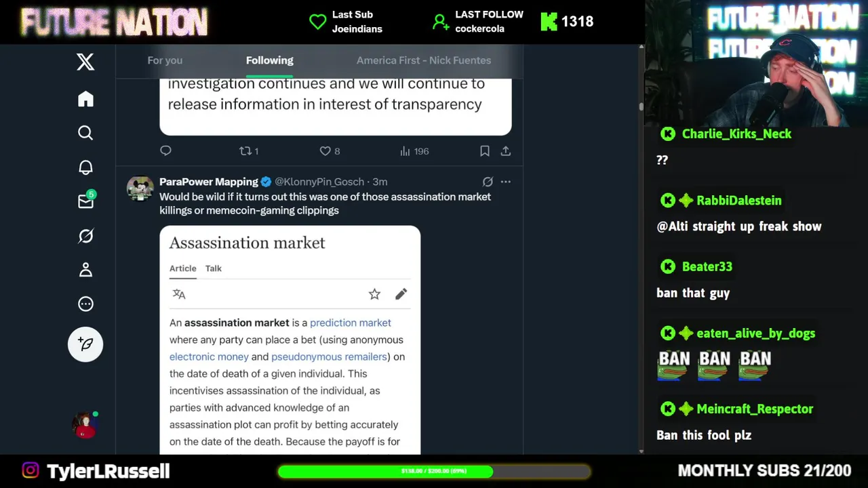Click last sub name Joeindians

(x=357, y=28)
